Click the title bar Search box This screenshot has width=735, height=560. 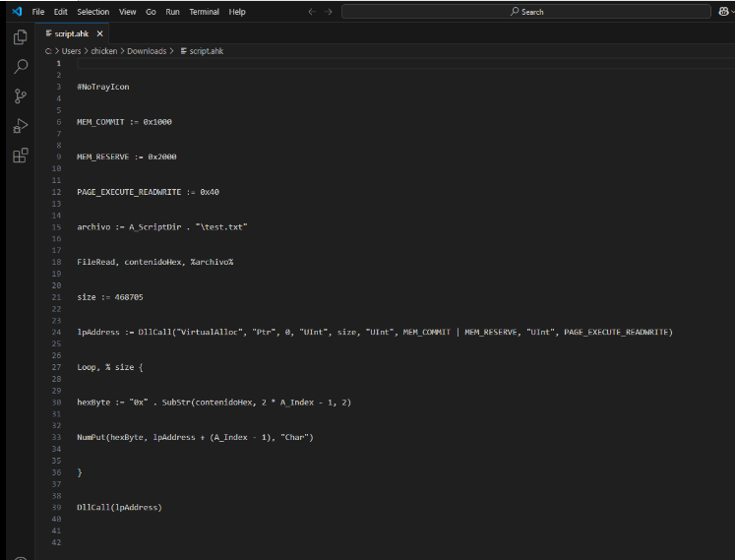point(527,12)
